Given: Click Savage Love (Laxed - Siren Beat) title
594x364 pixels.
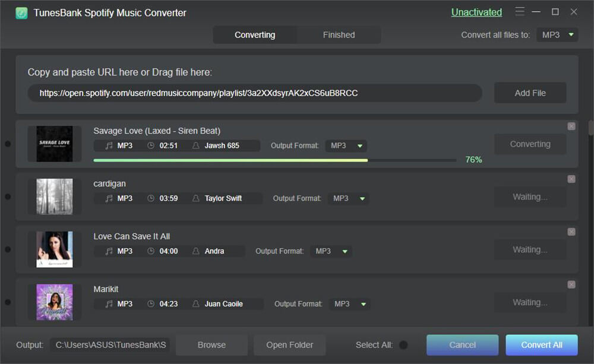Looking at the screenshot, I should 157,131.
